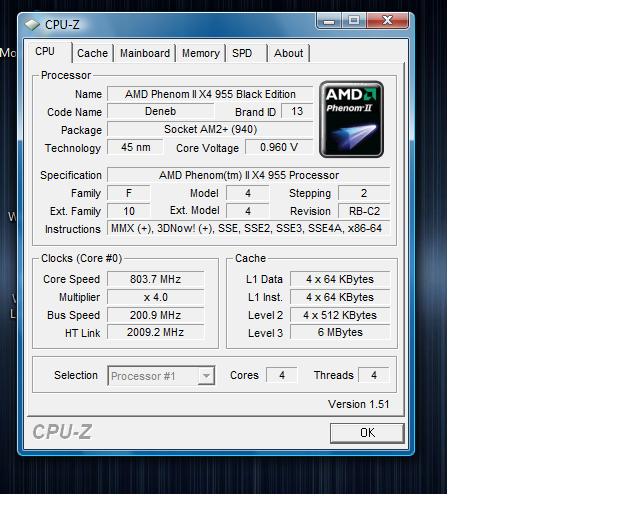The image size is (640, 512).
Task: Switch to the Cache tab
Action: [x=93, y=53]
